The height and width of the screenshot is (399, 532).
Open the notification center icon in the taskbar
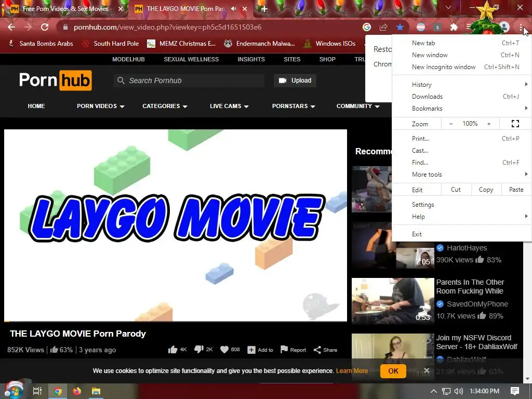[515, 391]
